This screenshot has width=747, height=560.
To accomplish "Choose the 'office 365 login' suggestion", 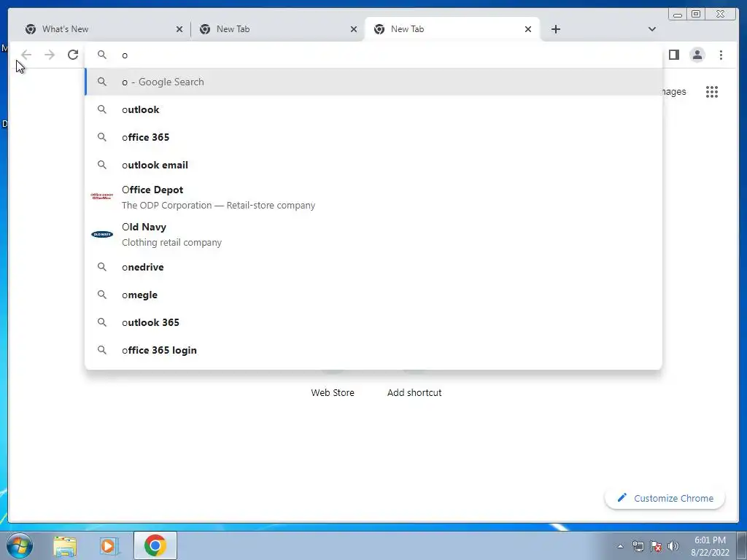I will click(373, 350).
